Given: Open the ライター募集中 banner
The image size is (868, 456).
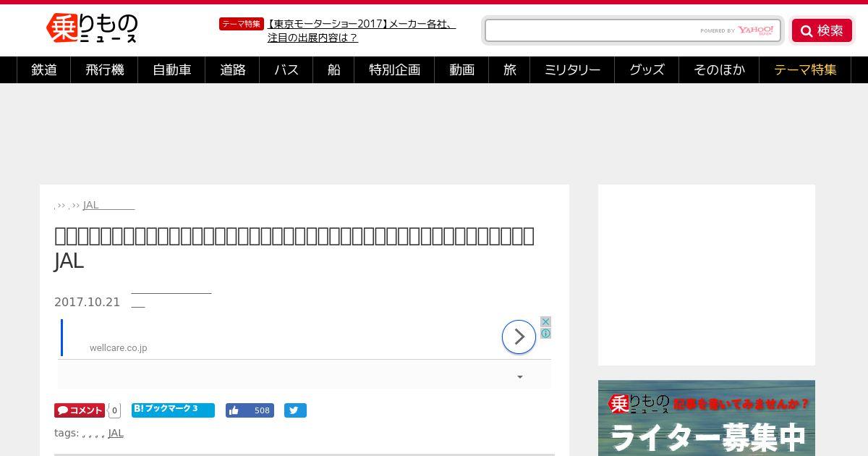Looking at the screenshot, I should (x=707, y=418).
